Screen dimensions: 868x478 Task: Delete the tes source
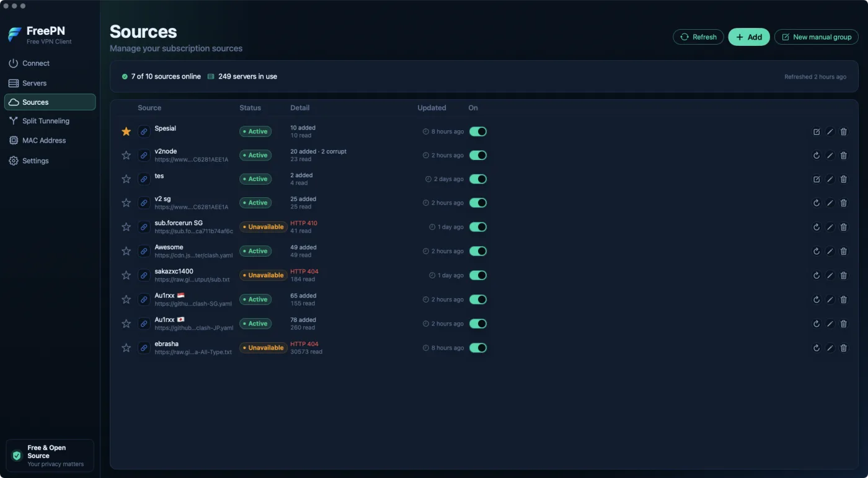click(844, 179)
